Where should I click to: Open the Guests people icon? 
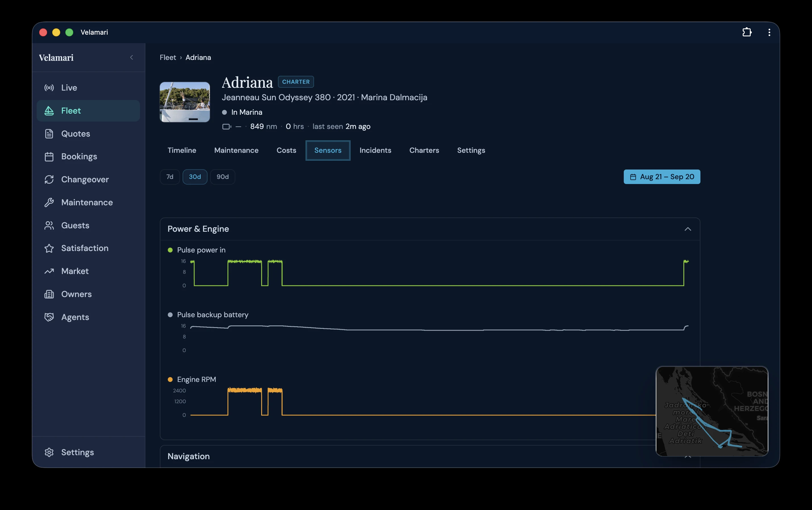[49, 225]
